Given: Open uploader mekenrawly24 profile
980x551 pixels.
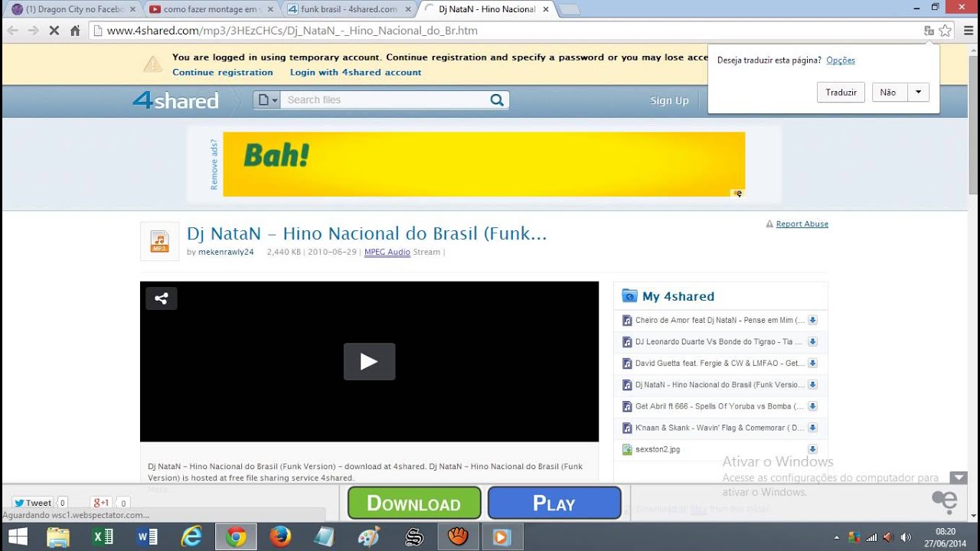Looking at the screenshot, I should click(226, 252).
